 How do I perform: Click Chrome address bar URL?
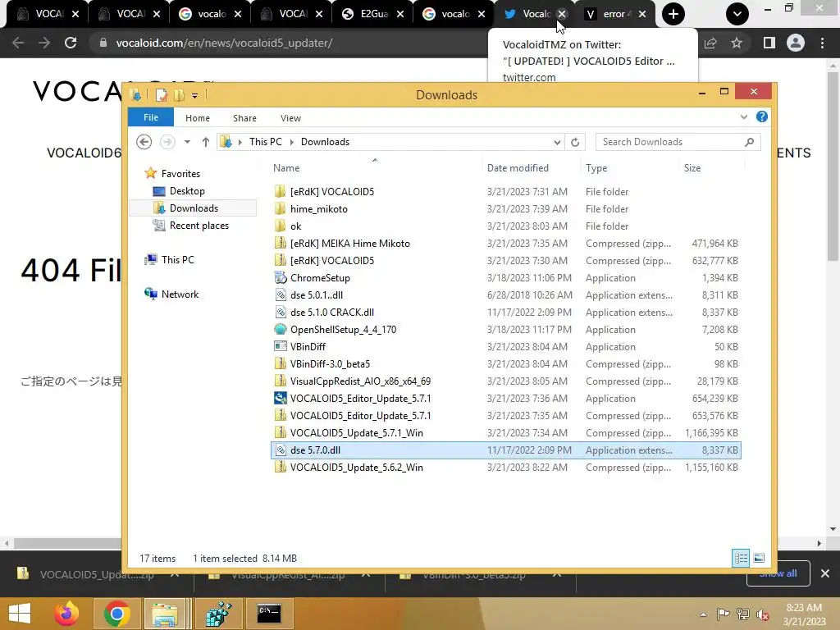(224, 43)
